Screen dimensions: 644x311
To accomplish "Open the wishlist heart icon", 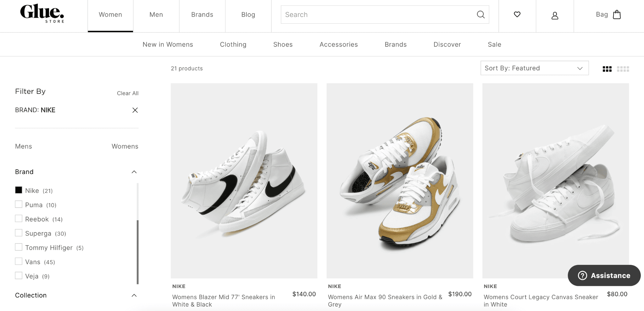I will point(517,14).
